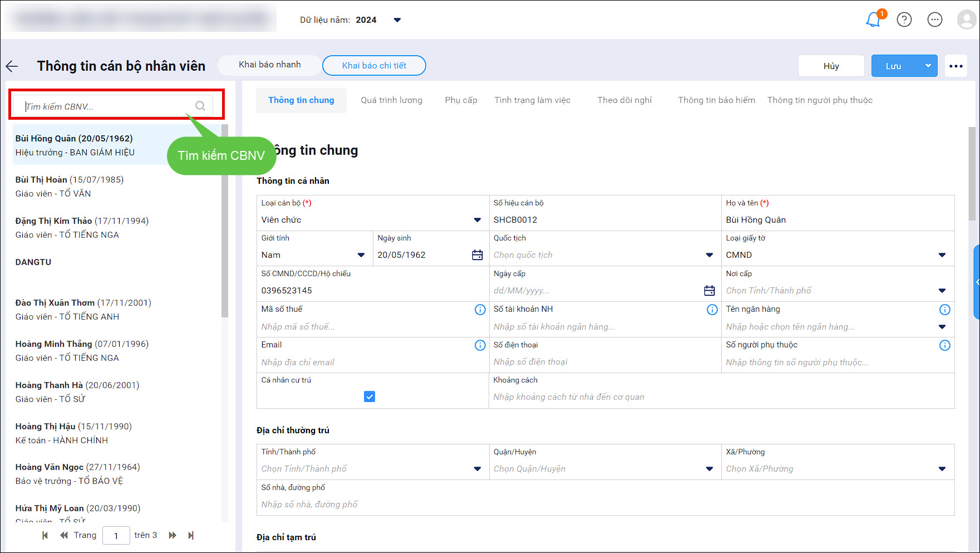
Task: Go to previous page of employee list
Action: [64, 535]
